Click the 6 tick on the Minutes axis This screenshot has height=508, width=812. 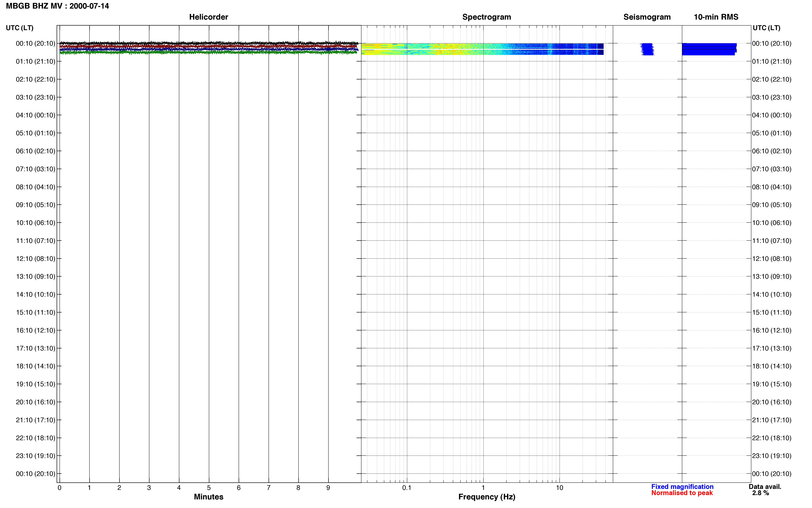(239, 488)
